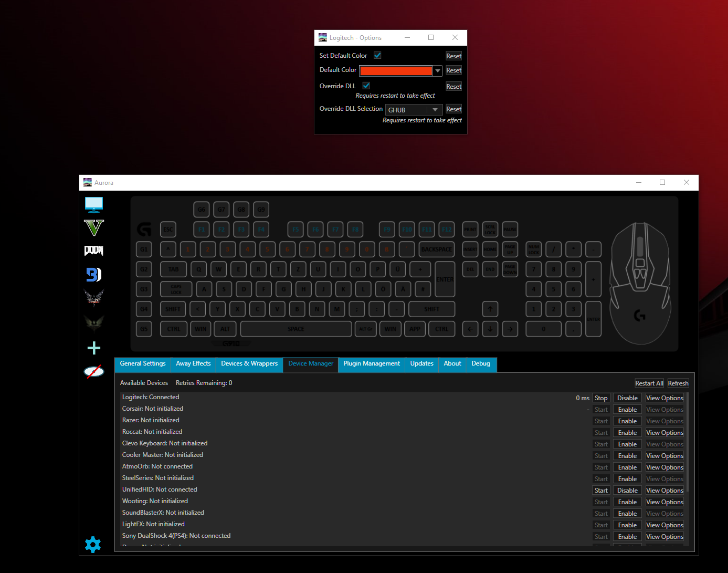The width and height of the screenshot is (728, 573).
Task: Open the GTA V profile icon
Action: [x=94, y=227]
